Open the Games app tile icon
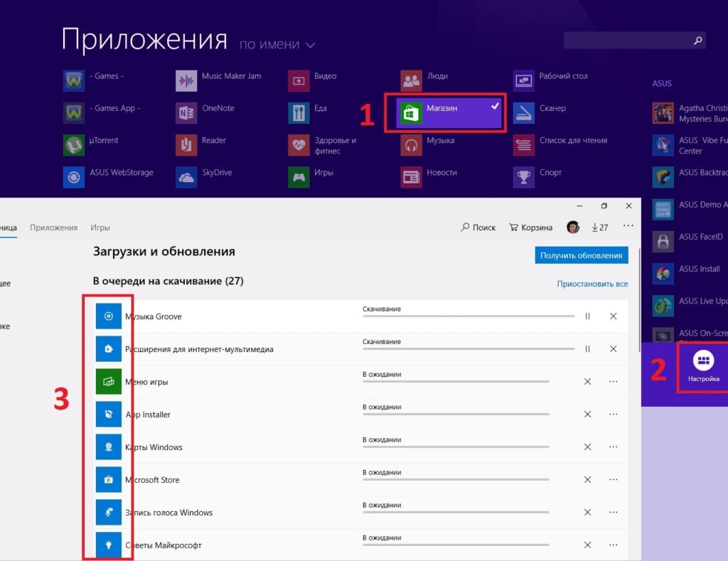728x561 pixels. coord(74,81)
